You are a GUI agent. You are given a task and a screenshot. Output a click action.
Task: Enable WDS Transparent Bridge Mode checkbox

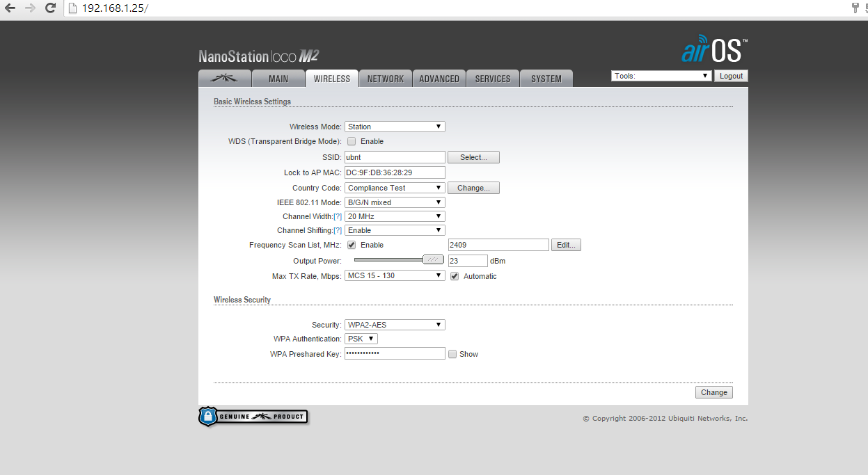pyautogui.click(x=352, y=142)
